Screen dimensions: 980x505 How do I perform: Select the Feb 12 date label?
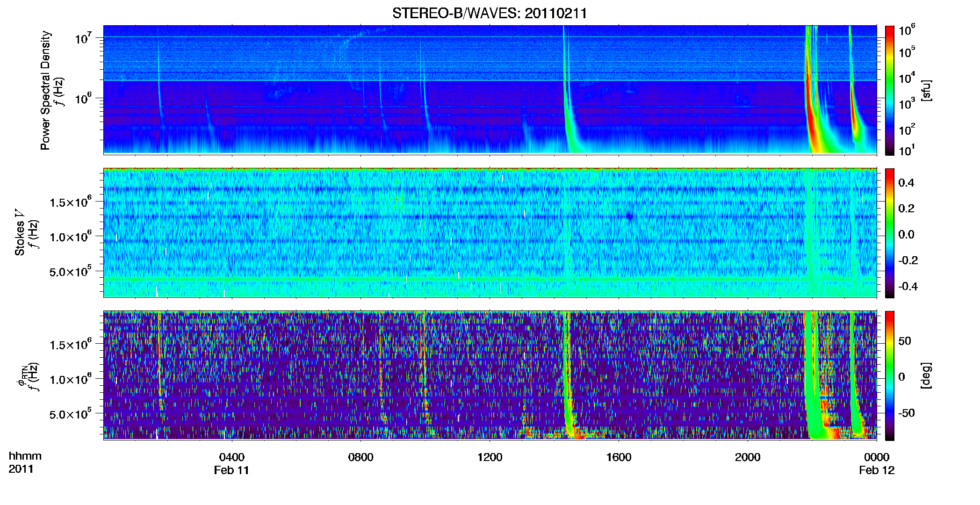click(x=877, y=470)
